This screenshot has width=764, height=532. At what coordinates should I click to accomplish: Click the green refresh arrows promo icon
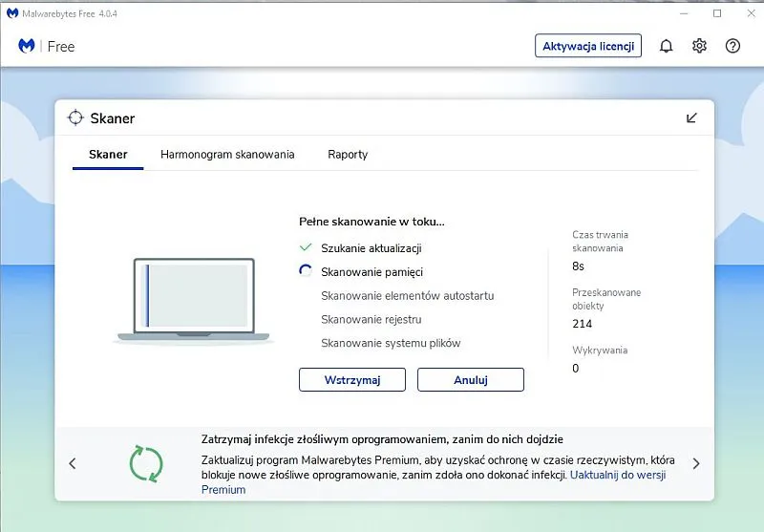point(146,464)
